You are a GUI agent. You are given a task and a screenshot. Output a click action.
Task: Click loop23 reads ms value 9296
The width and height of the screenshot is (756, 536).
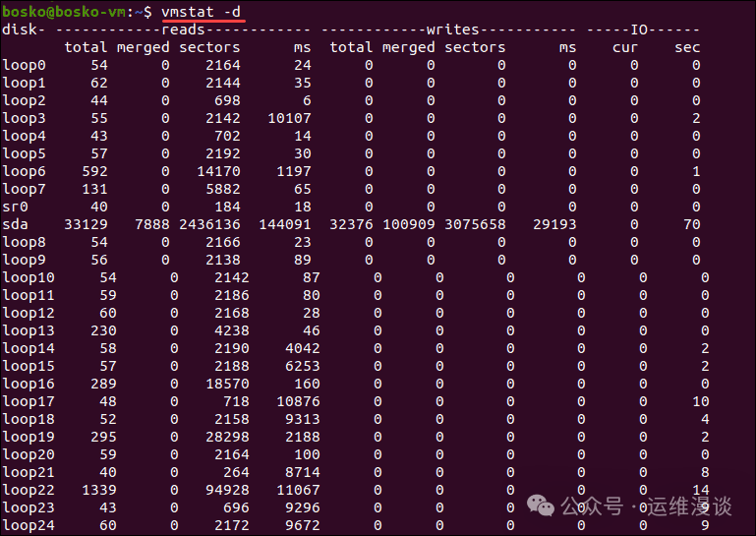click(303, 508)
